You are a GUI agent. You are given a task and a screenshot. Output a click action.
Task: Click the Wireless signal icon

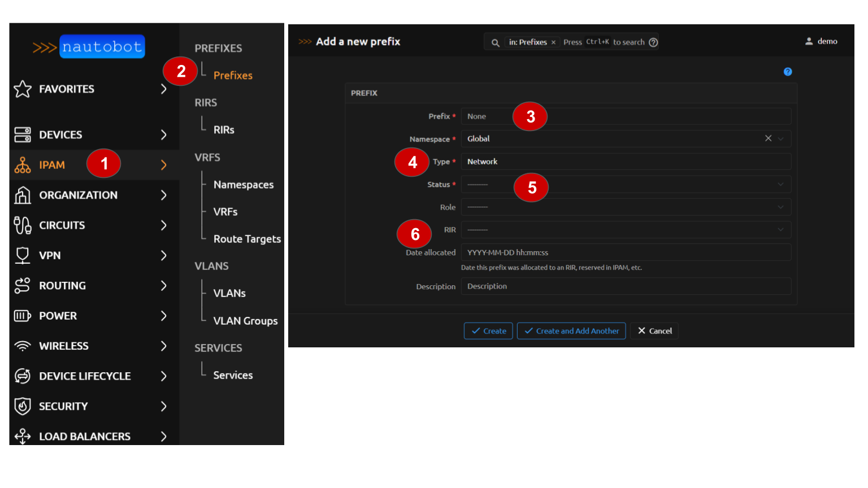coord(23,346)
